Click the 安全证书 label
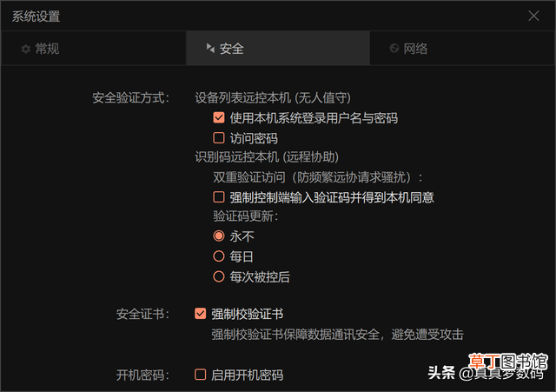 coord(142,314)
